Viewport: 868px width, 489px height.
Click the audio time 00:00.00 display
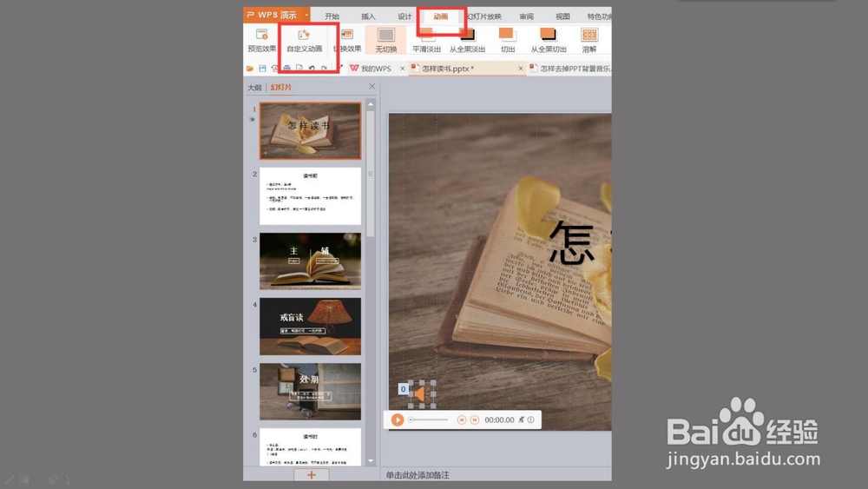tap(499, 420)
